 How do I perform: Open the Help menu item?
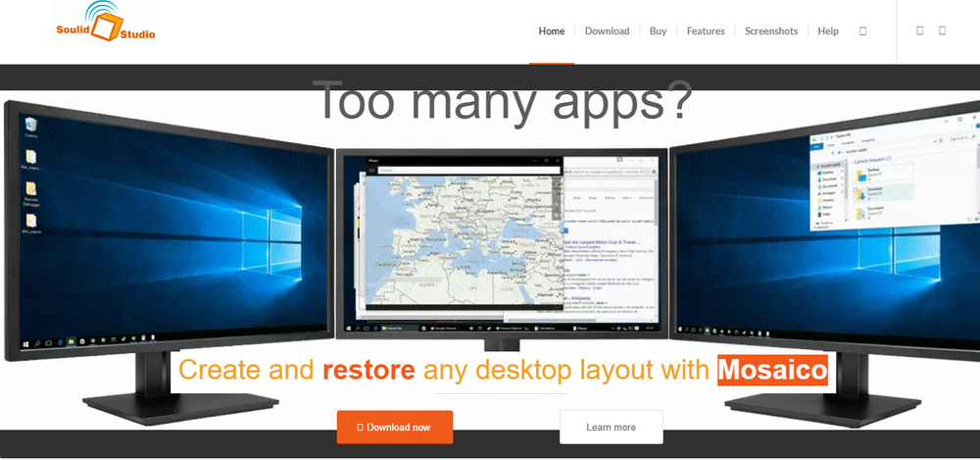click(827, 31)
